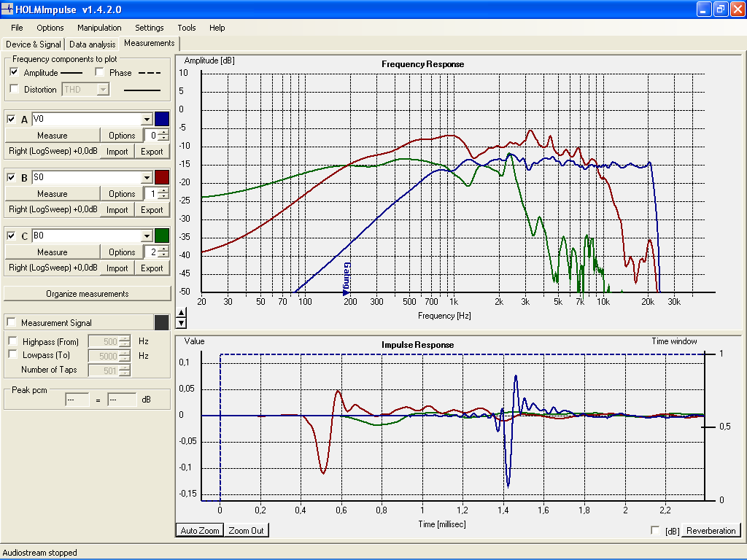The image size is (747, 560).
Task: Click the Gating marker on frequency axis
Action: click(x=347, y=279)
